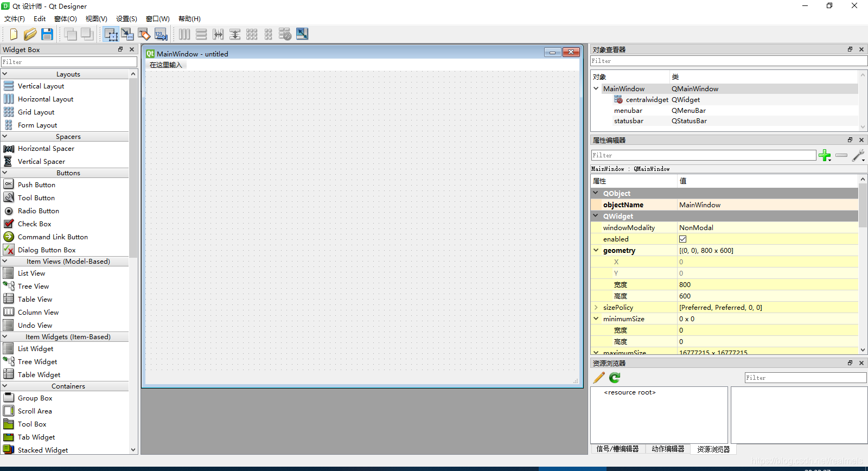This screenshot has width=868, height=471.
Task: Open the 文件(F) menu
Action: tap(15, 19)
